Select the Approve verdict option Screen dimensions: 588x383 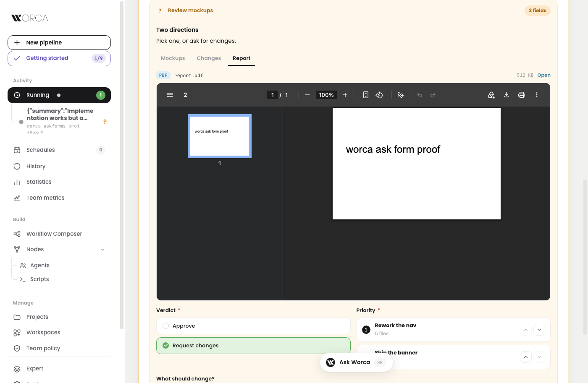(253, 326)
